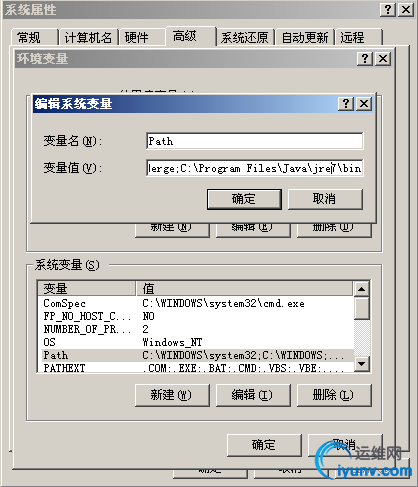Select the Path row in system variables
The image size is (418, 487).
196,355
